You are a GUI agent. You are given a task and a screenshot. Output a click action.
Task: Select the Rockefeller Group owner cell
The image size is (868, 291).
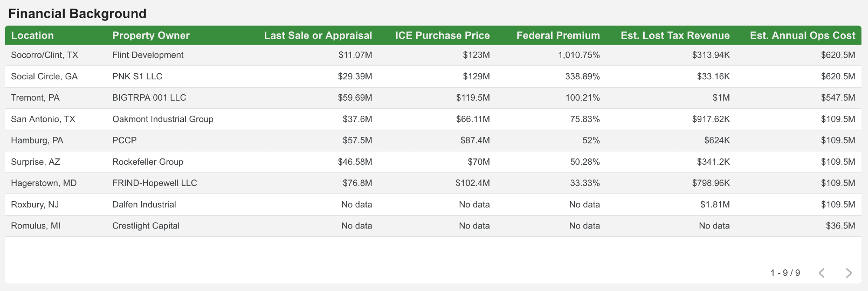[148, 162]
